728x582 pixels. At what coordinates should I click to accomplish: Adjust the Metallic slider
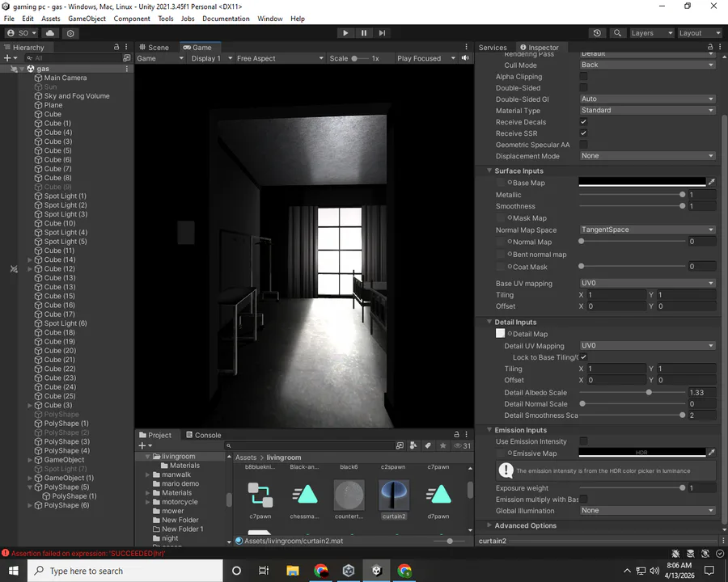632,195
